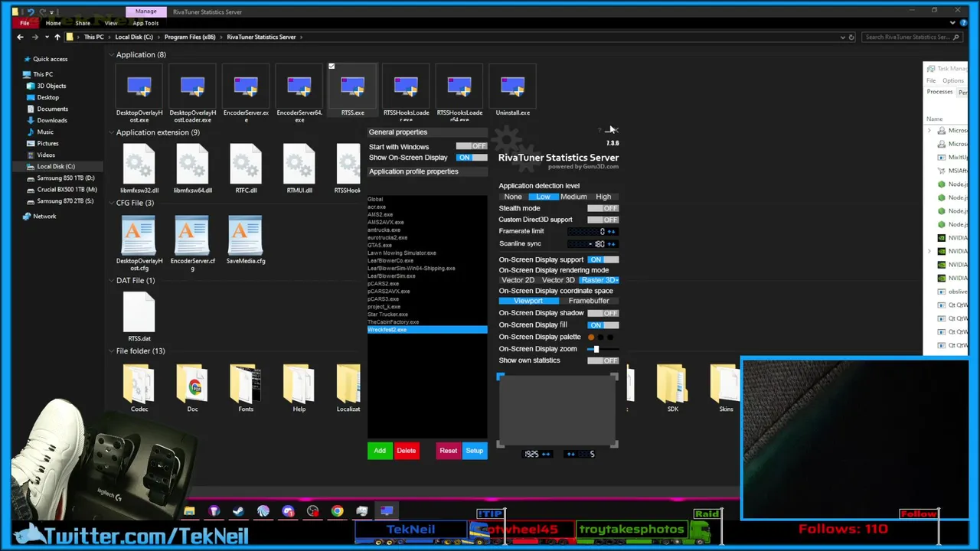Click the green Add button
The image size is (980, 551).
pyautogui.click(x=380, y=451)
